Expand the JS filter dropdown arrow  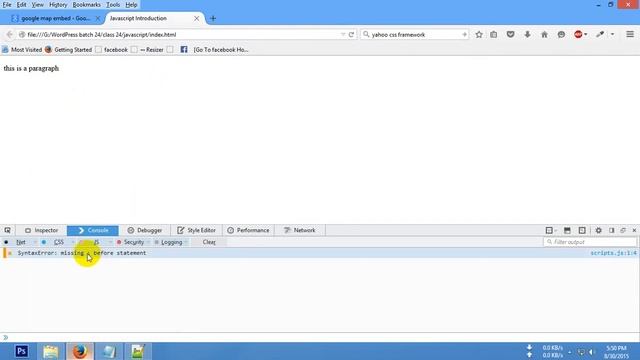tap(110, 242)
